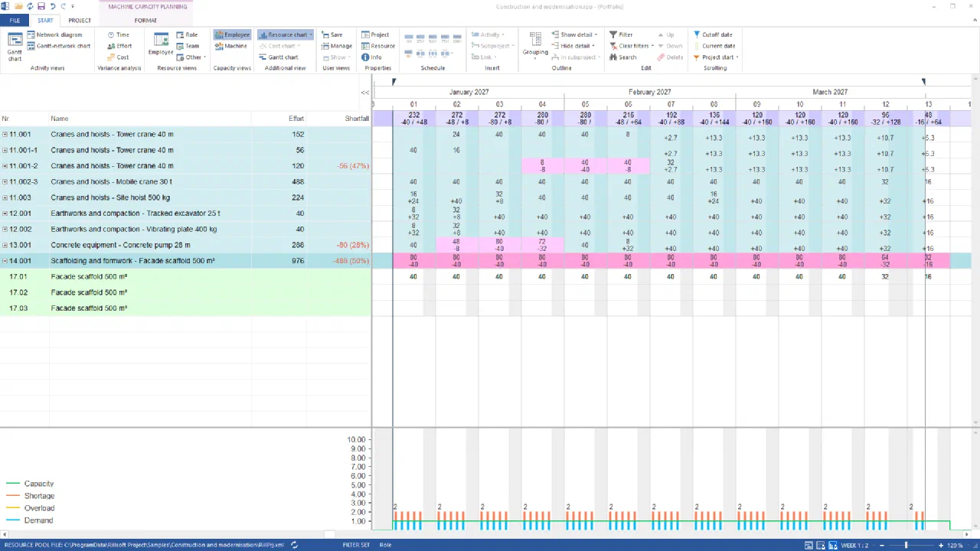Viewport: 980px width, 551px height.
Task: Click the left timeline marker above January 2027
Action: tap(394, 81)
